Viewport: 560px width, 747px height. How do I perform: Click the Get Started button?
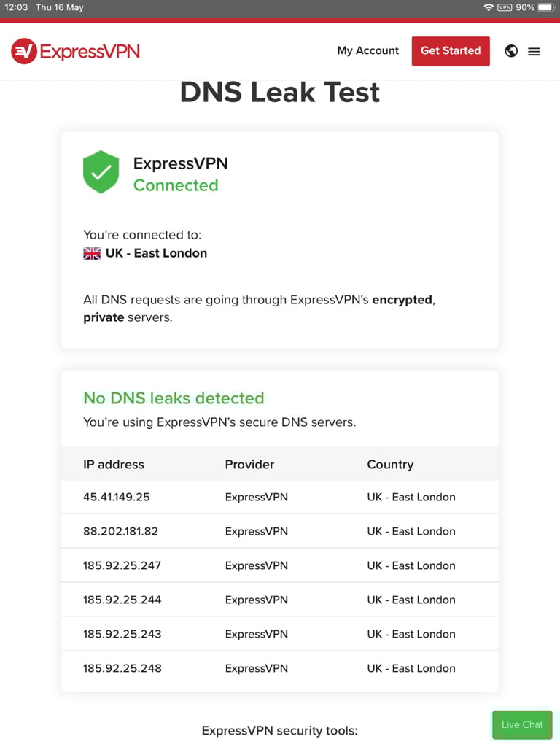[x=451, y=51]
